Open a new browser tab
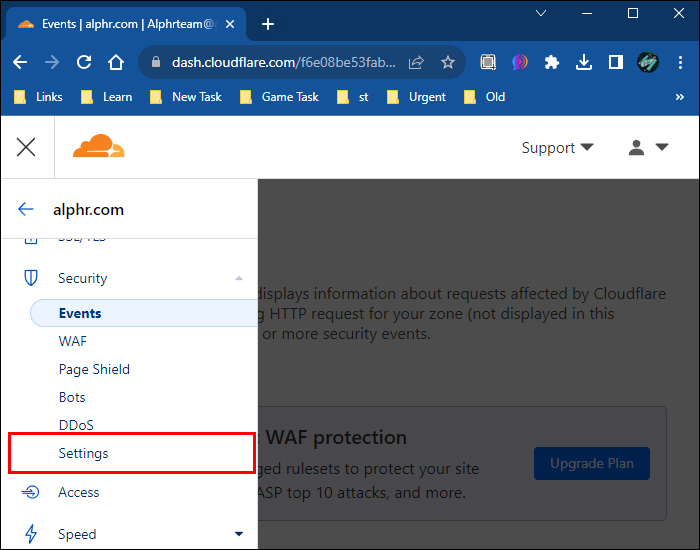Viewport: 700px width, 550px height. pyautogui.click(x=268, y=24)
